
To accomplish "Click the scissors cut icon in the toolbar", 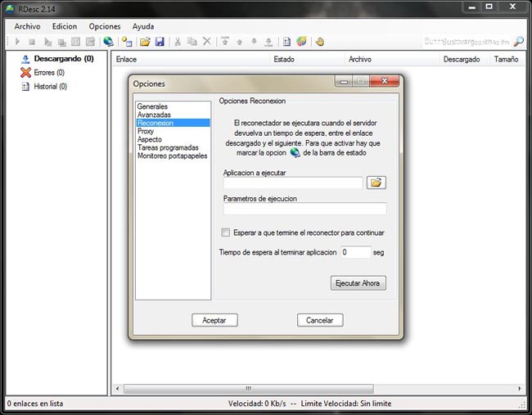I will (x=178, y=42).
